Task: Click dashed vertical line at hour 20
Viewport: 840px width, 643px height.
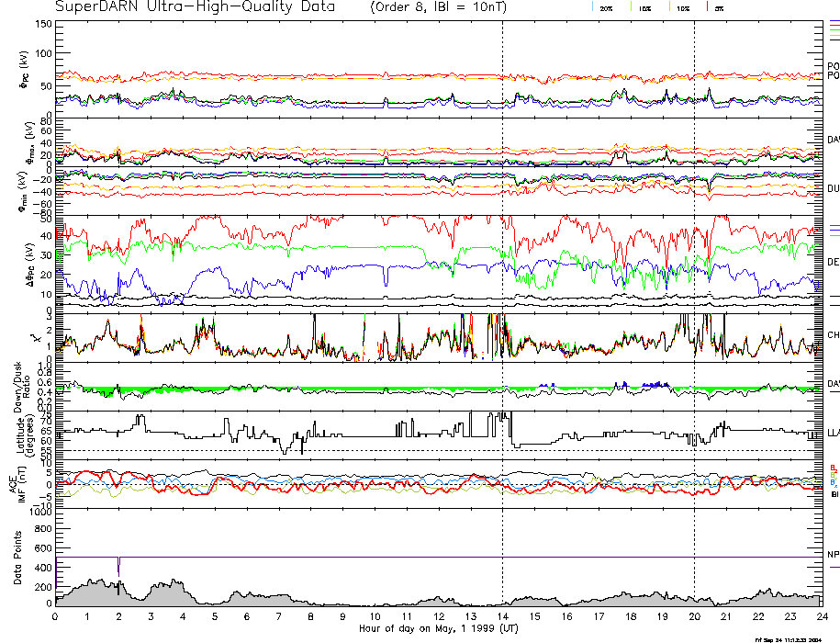Action: [694, 276]
